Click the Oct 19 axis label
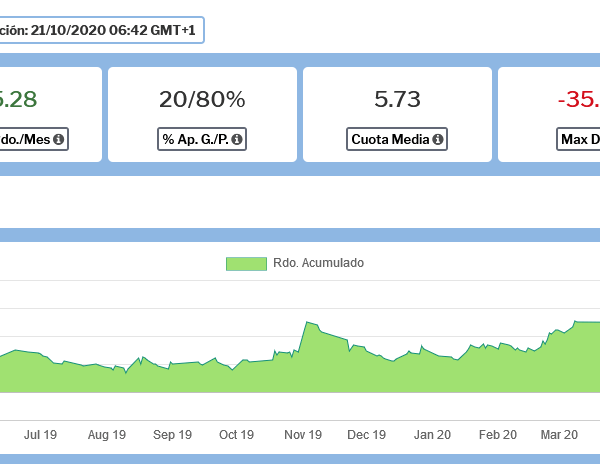 point(236,435)
